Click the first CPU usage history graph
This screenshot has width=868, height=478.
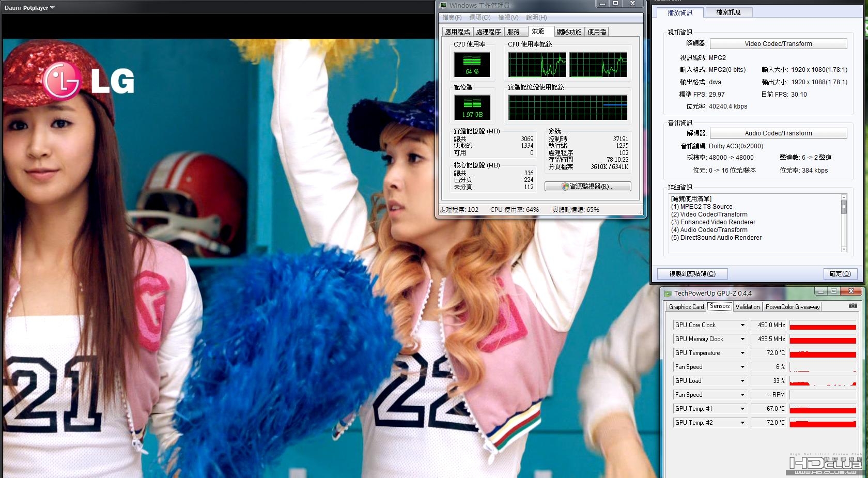tap(537, 65)
